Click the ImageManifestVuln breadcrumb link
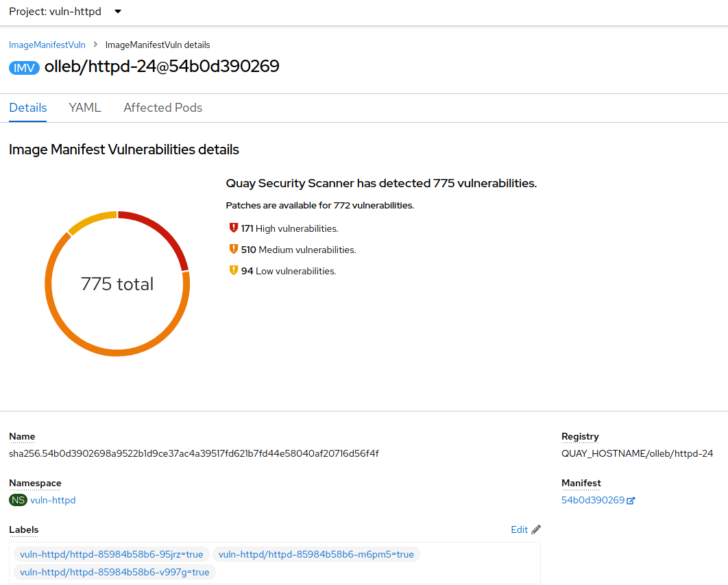Viewport: 728px width, 585px height. pyautogui.click(x=47, y=45)
